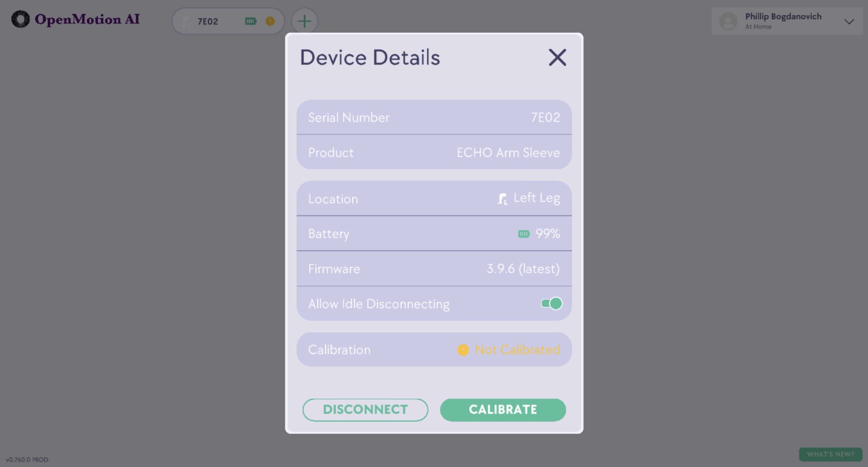Toggle Allow Idle Disconnecting switch
The height and width of the screenshot is (467, 868).
tap(551, 304)
